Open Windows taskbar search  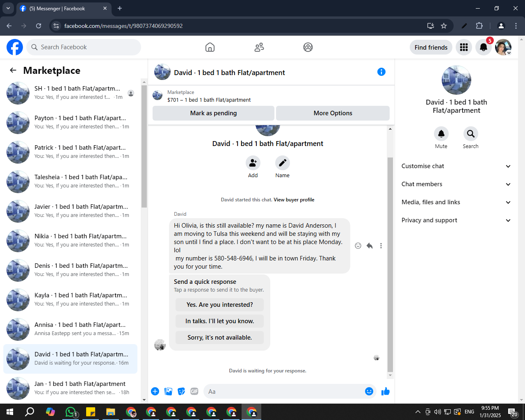30,412
